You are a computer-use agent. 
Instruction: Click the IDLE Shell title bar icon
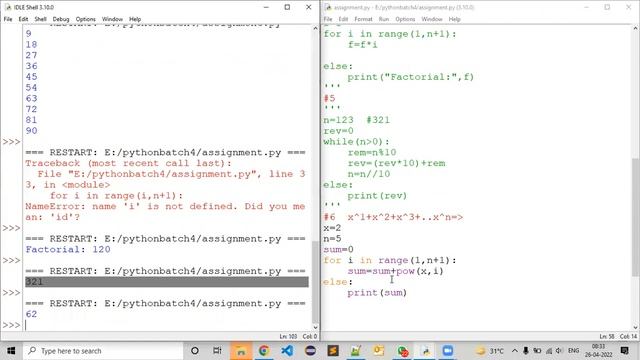tap(8, 7)
